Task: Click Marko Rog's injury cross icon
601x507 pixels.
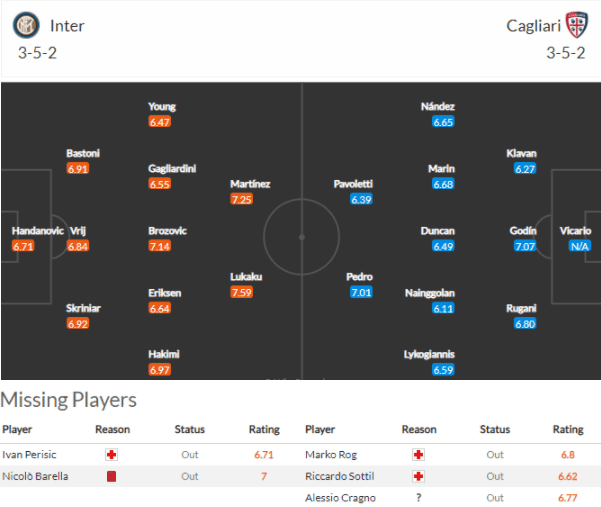Action: (x=419, y=455)
